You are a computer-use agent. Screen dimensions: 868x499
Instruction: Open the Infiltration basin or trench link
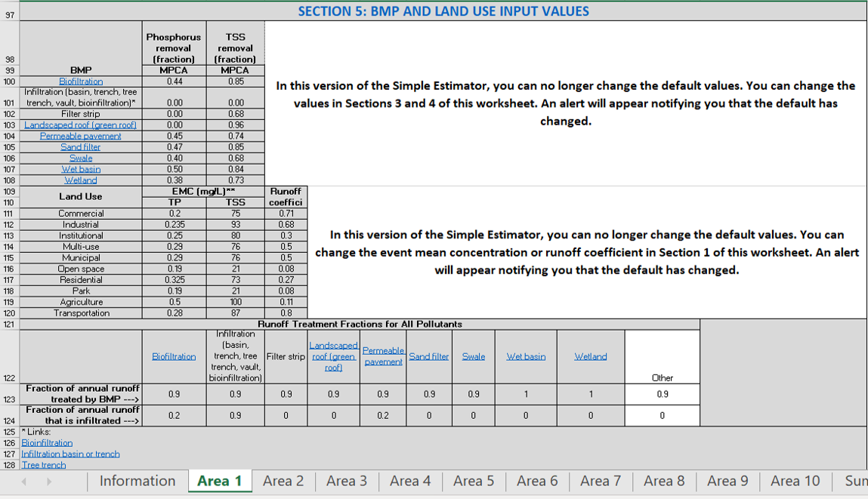(x=70, y=454)
